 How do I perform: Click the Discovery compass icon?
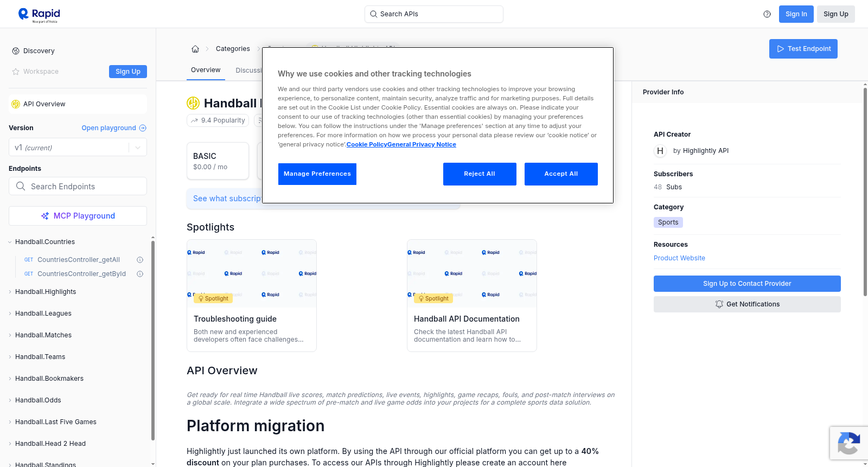[16, 51]
